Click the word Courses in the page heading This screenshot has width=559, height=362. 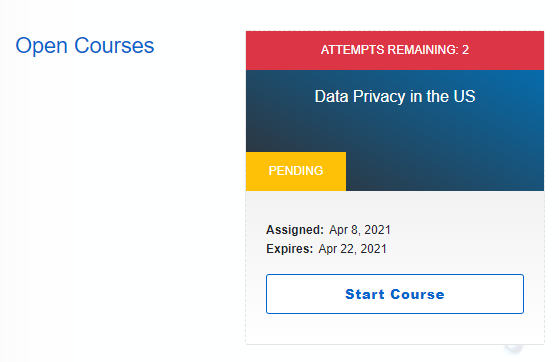(x=114, y=46)
